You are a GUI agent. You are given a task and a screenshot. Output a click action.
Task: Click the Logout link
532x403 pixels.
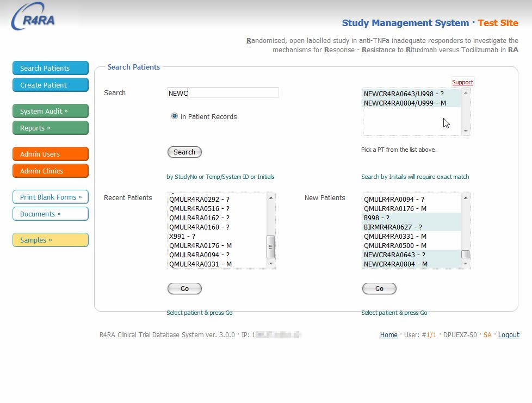point(509,335)
